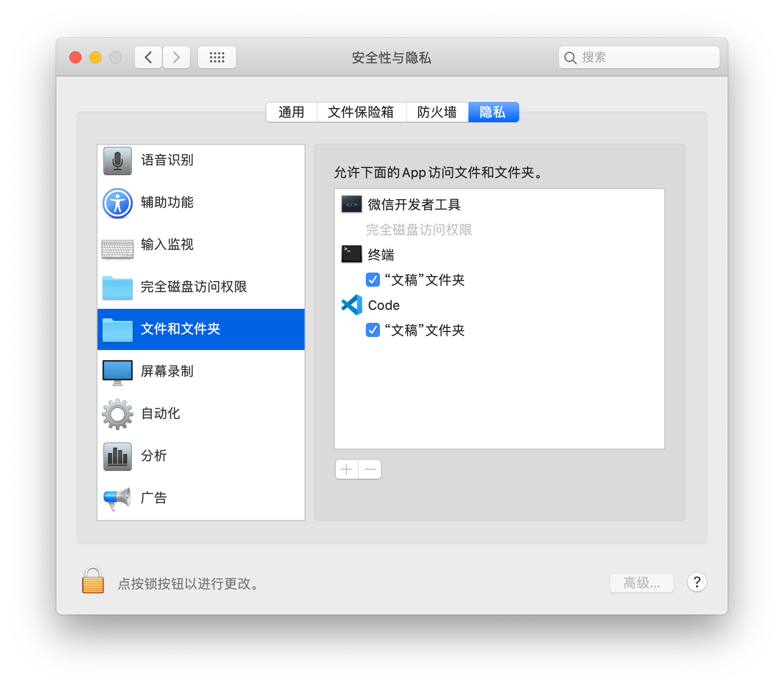Go forward with the right arrow button
The width and height of the screenshot is (784, 689).
pos(176,57)
